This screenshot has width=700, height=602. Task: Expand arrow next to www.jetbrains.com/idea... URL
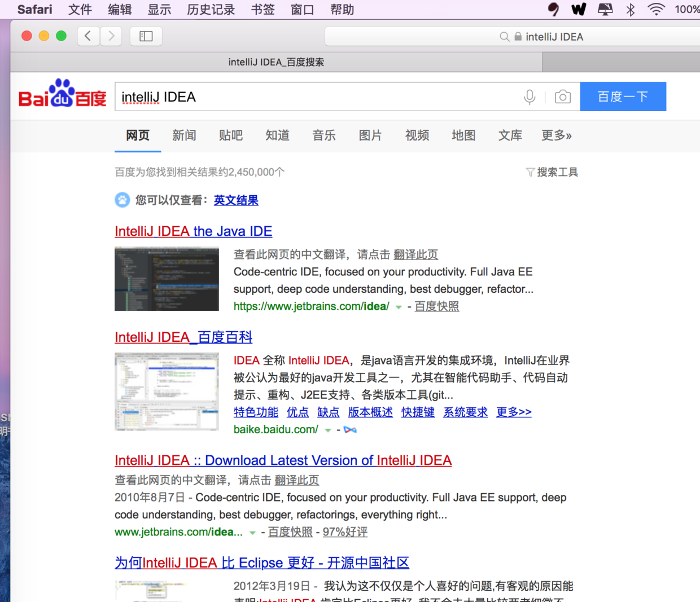(x=252, y=533)
